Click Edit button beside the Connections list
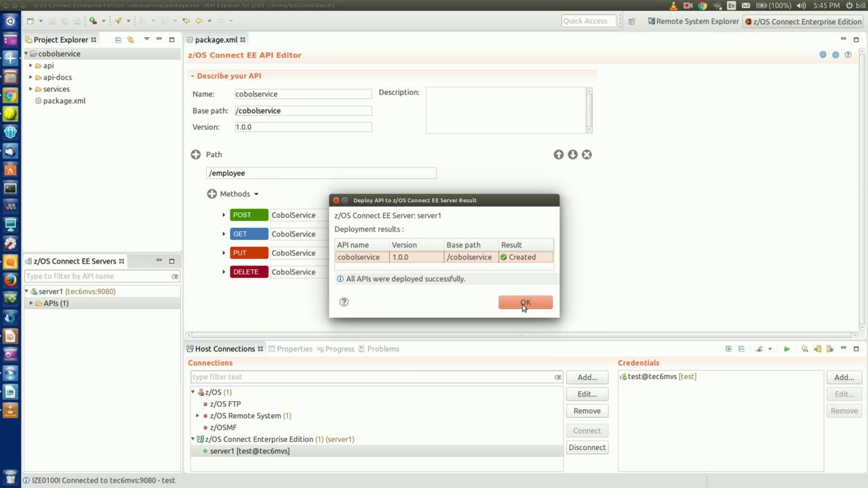868x488 pixels. coord(587,394)
